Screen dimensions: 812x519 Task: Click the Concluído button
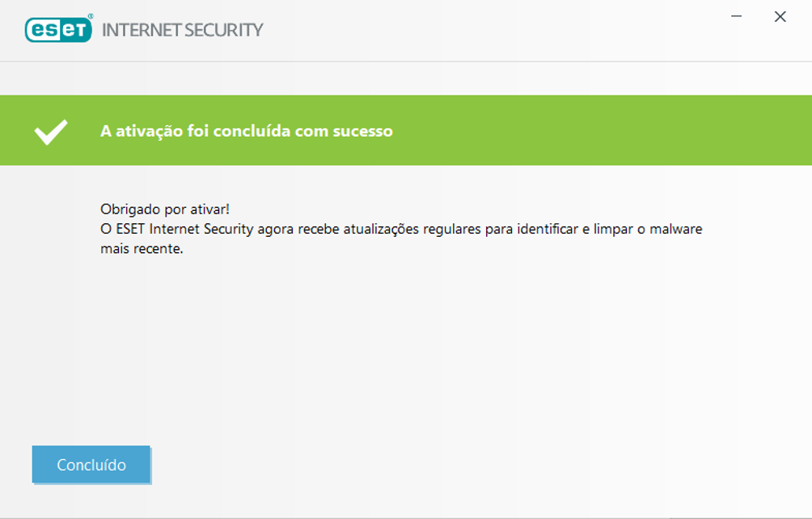(91, 465)
